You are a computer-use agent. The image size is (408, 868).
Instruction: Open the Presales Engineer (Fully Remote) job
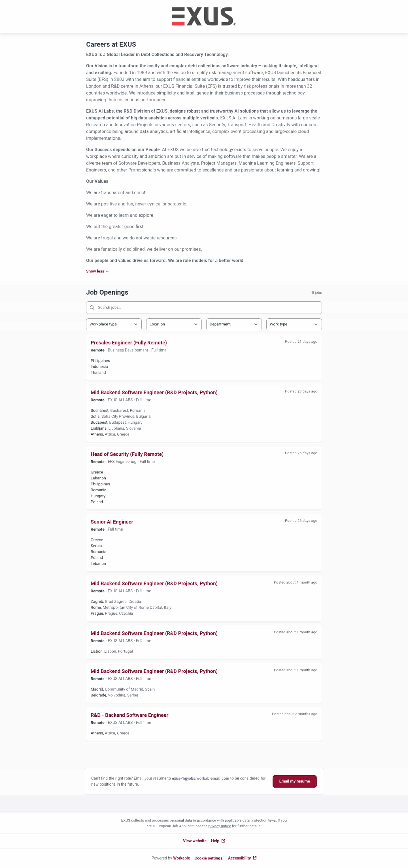point(129,342)
